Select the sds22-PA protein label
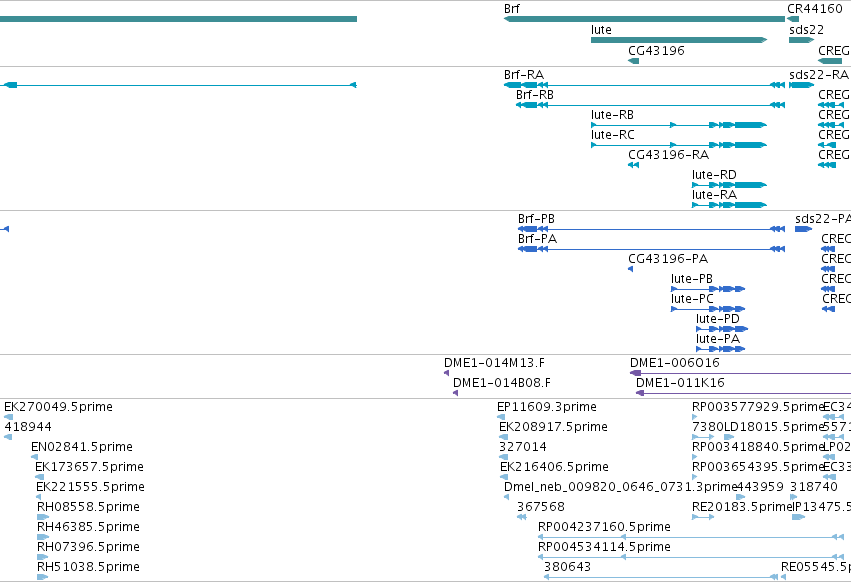Image resolution: width=851 pixels, height=582 pixels. pyautogui.click(x=823, y=219)
